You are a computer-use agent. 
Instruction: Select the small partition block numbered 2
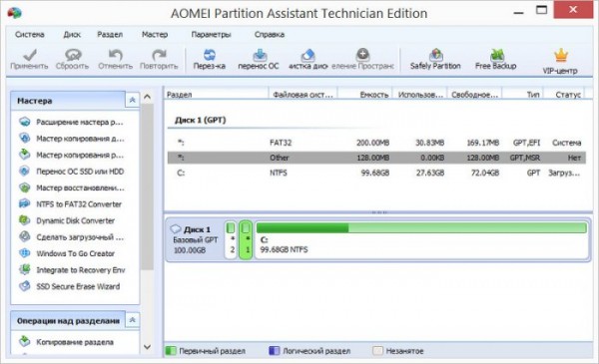[231, 240]
